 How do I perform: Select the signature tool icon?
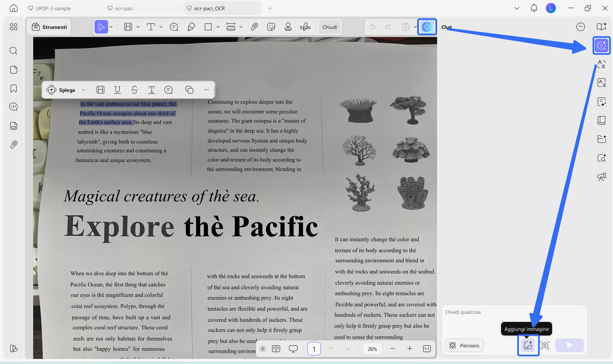[x=305, y=27]
